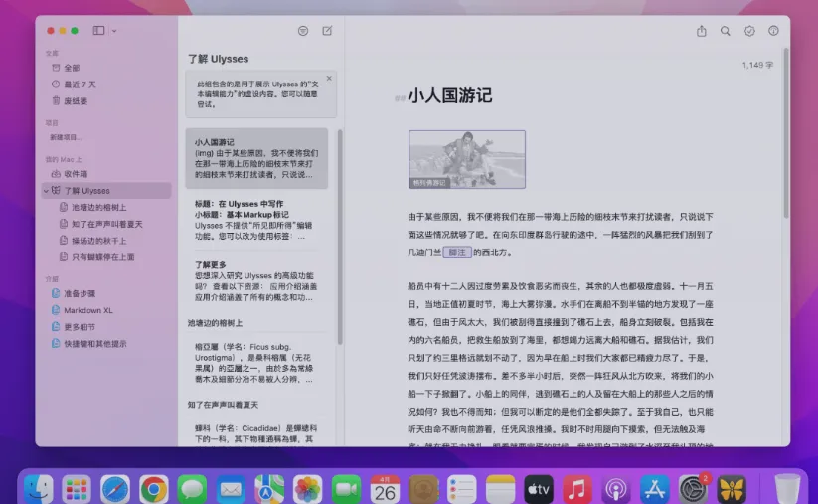
Task: Click the 小人国游记 heading in editor
Action: (x=449, y=95)
